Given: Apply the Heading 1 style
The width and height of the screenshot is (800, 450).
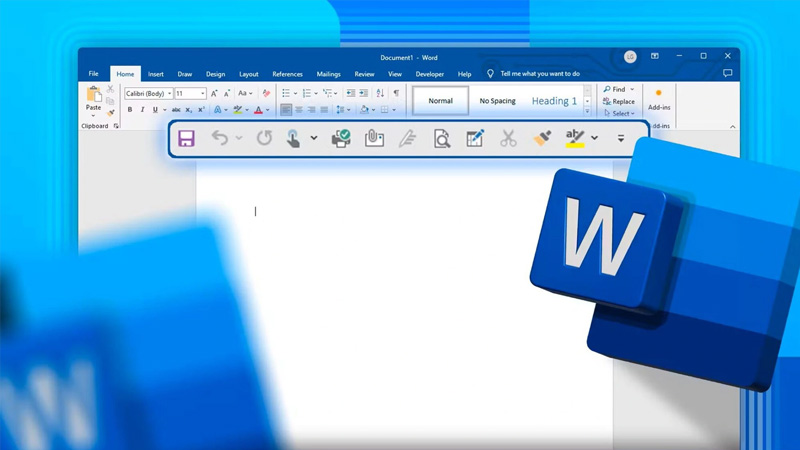Looking at the screenshot, I should (554, 101).
